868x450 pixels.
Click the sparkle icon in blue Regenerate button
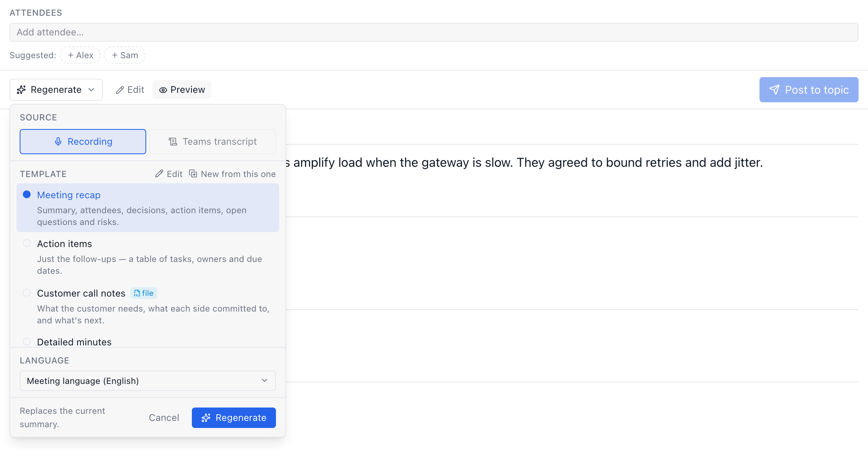(206, 418)
